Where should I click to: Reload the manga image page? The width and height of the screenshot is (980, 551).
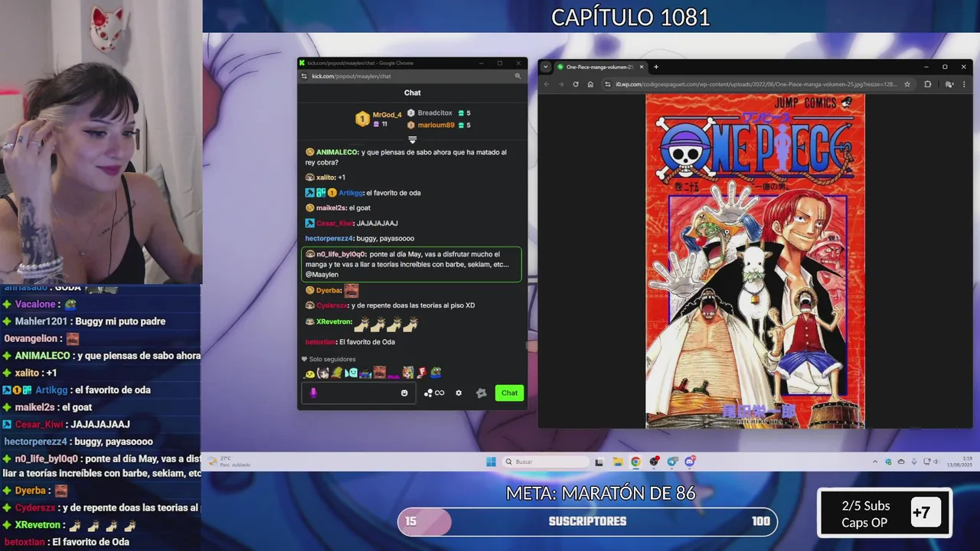[576, 84]
